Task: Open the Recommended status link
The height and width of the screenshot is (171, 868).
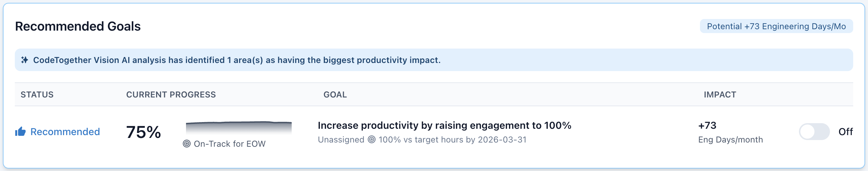Action: [65, 132]
